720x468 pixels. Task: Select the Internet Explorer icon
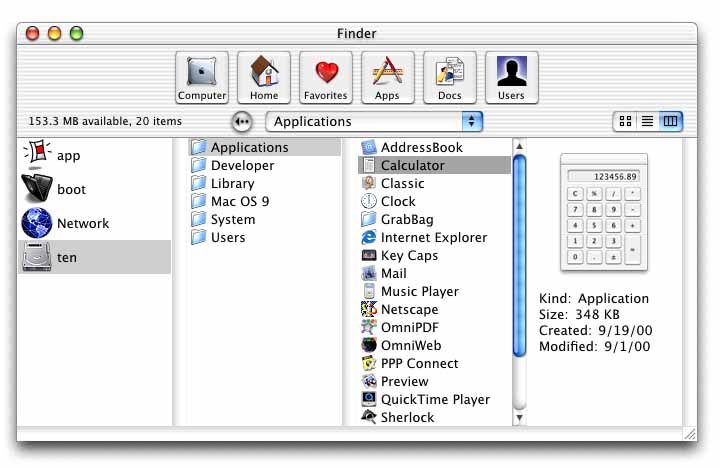[369, 237]
